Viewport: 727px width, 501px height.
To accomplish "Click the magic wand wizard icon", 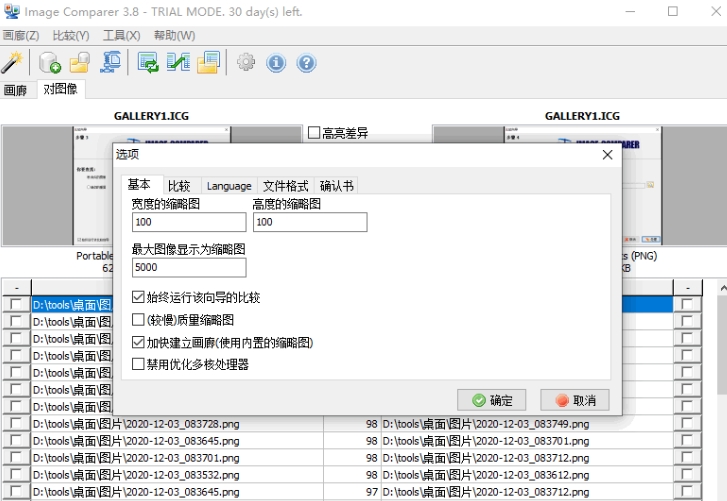I will 13,63.
